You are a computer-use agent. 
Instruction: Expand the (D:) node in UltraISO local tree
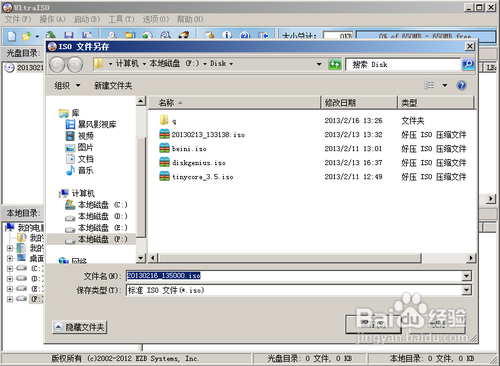pos(10,279)
